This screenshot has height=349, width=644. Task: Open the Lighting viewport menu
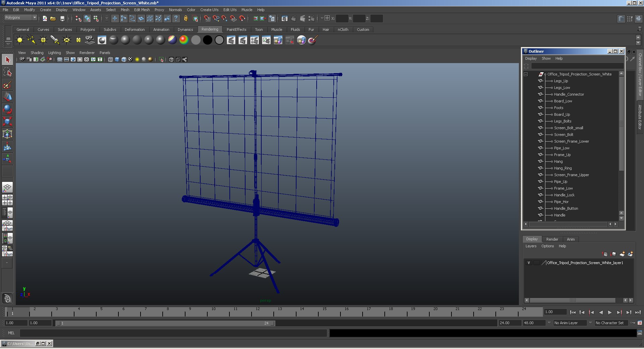(54, 53)
